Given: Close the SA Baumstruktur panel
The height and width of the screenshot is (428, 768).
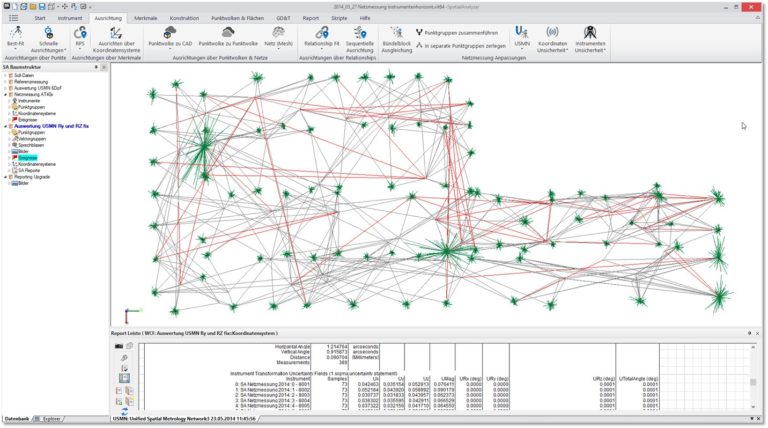Looking at the screenshot, I should (x=104, y=67).
